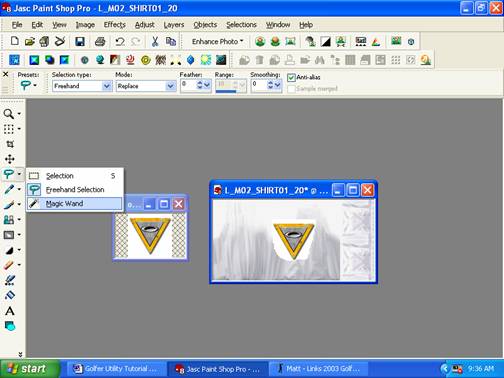Choose Magic Wand from the flyout
The width and height of the screenshot is (504, 378).
pos(74,204)
